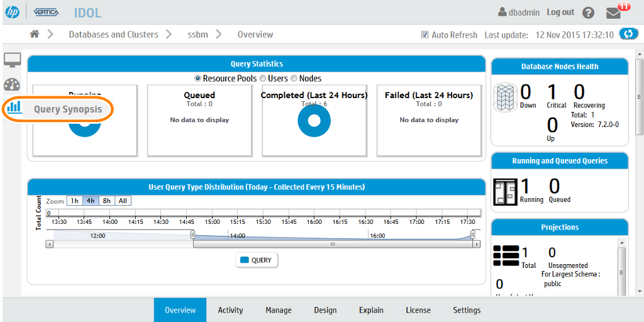Open the message inbox envelope icon

[x=613, y=13]
